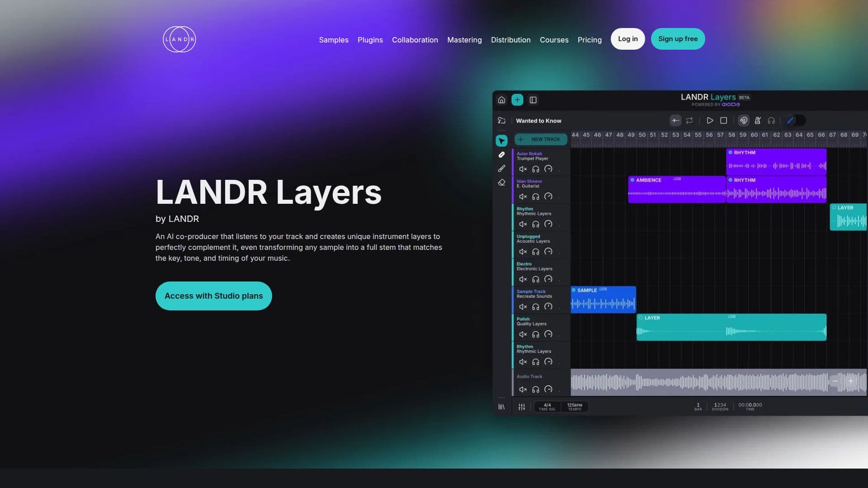Solo headphones on Quality Layers track
This screenshot has width=868, height=488.
click(x=536, y=334)
